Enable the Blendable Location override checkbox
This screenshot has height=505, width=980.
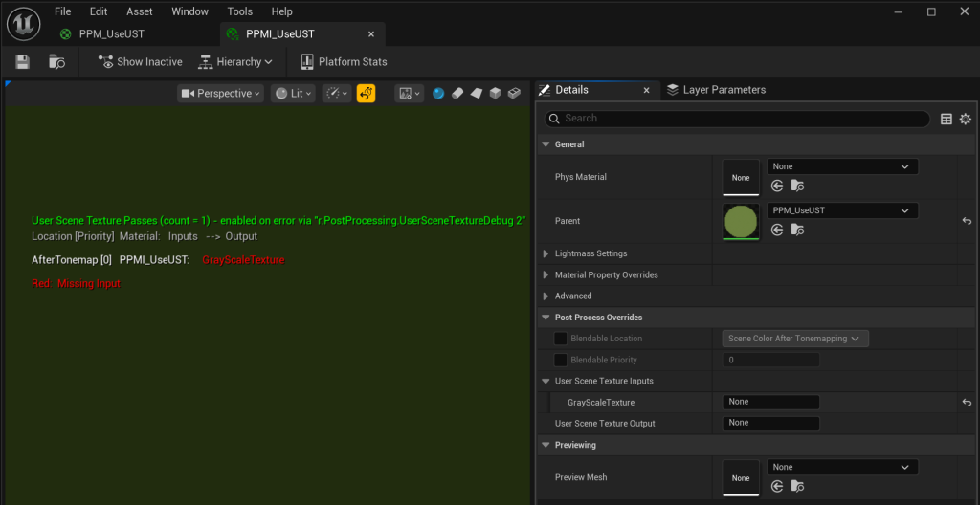point(561,339)
